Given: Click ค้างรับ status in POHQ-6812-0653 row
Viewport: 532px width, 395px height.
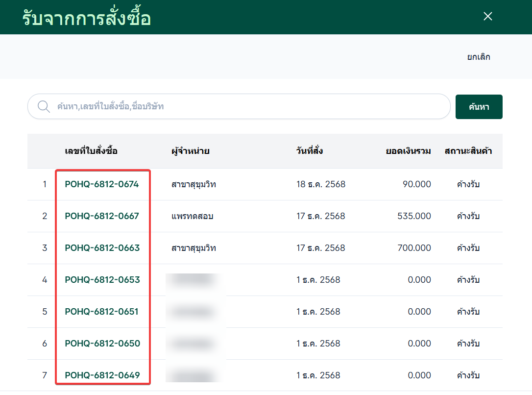Looking at the screenshot, I should 468,280.
